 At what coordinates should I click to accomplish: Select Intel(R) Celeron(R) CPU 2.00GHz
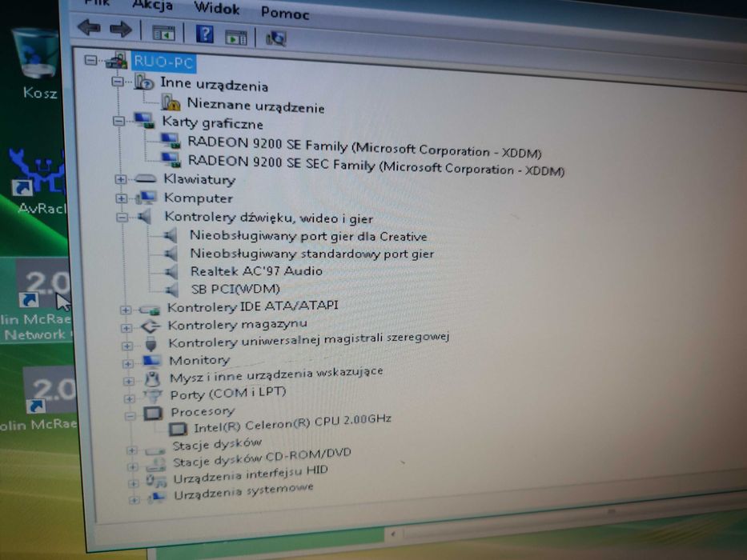point(292,423)
